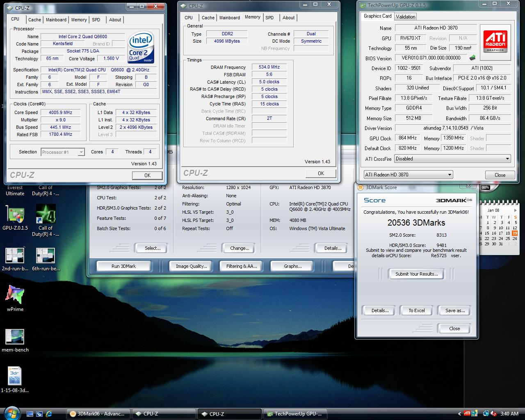Click Close in 3DMark Score dialog
The image size is (525, 420).
(454, 329)
